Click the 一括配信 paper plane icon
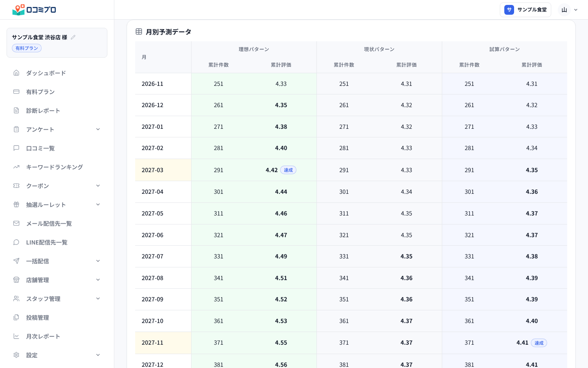This screenshot has height=368, width=588. click(x=16, y=261)
